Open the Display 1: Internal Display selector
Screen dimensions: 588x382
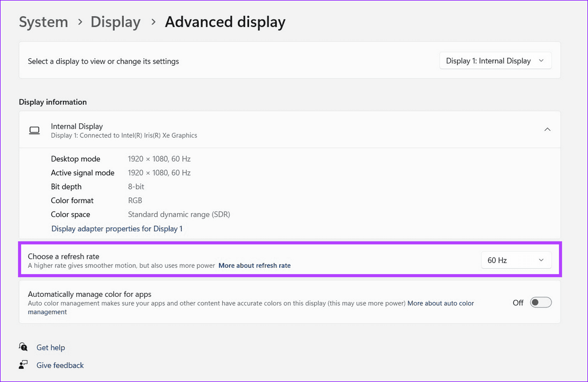point(495,60)
